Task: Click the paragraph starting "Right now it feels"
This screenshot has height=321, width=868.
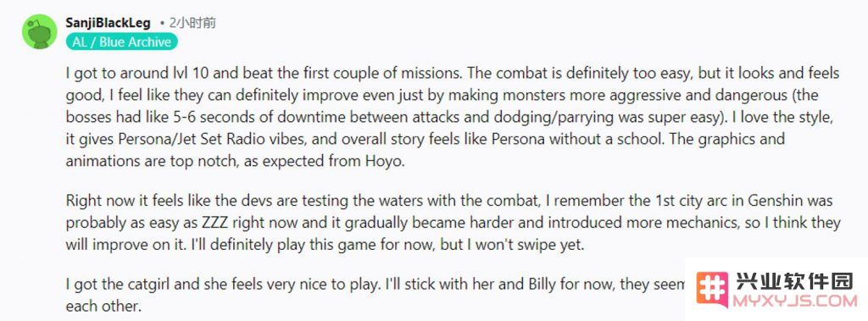Action: (453, 223)
